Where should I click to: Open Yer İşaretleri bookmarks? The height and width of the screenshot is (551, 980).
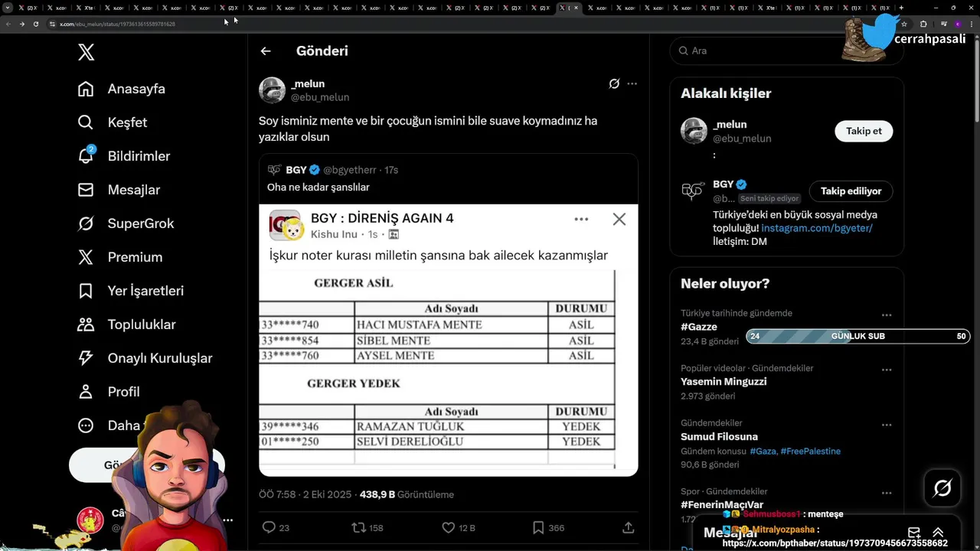point(130,291)
